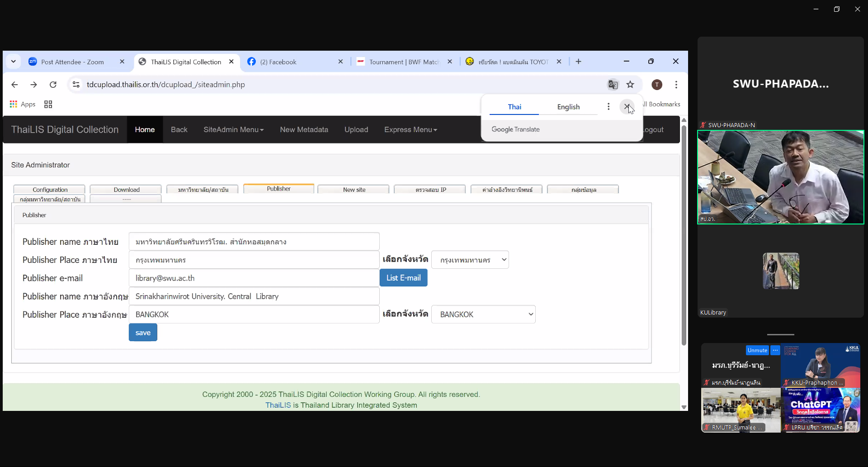Switch to the Post Attendee - Zoom tab
Viewport: 868px width, 467px height.
[x=72, y=62]
